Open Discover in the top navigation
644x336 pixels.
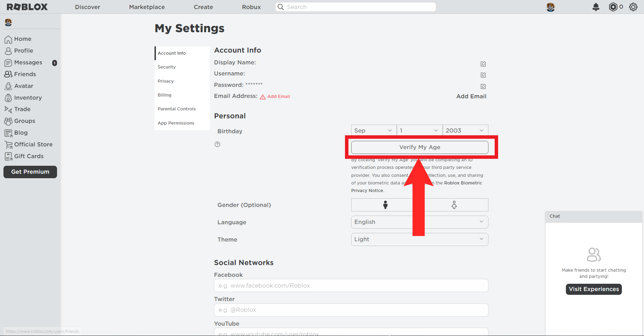pos(87,7)
